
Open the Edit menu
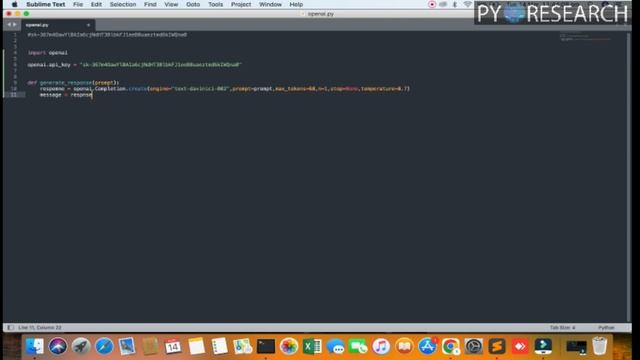click(x=96, y=4)
